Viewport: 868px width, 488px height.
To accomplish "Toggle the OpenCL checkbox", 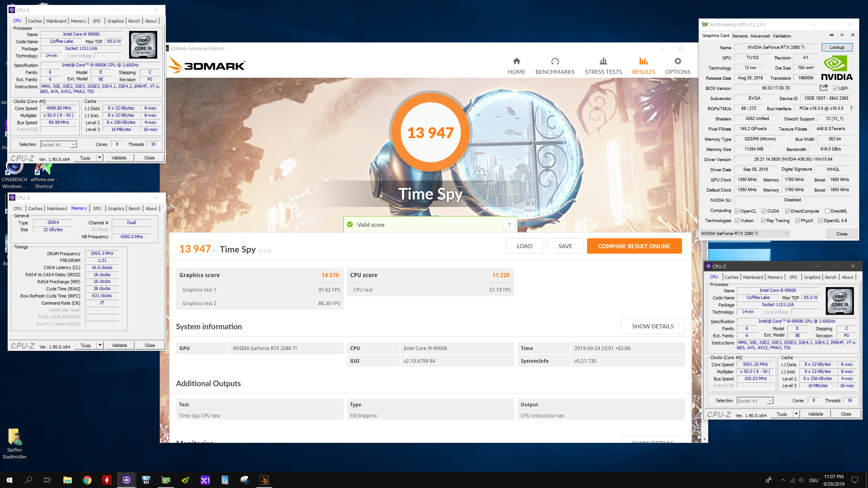I will (x=737, y=211).
